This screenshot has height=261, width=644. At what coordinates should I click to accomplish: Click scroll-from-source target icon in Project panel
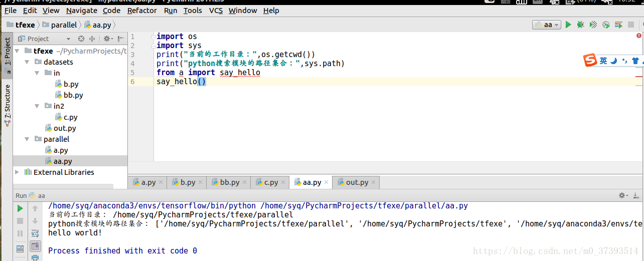[81, 39]
